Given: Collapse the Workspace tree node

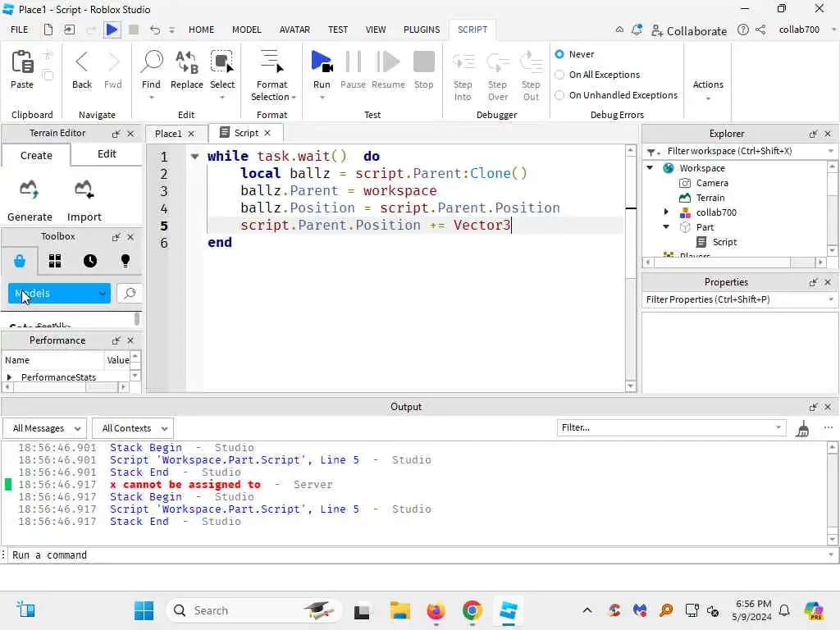Looking at the screenshot, I should (x=650, y=167).
